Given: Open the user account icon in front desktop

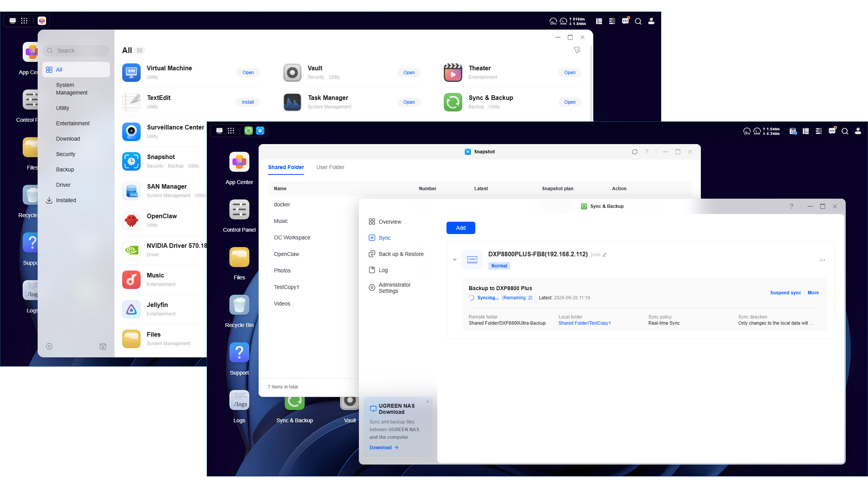Looking at the screenshot, I should (x=858, y=131).
